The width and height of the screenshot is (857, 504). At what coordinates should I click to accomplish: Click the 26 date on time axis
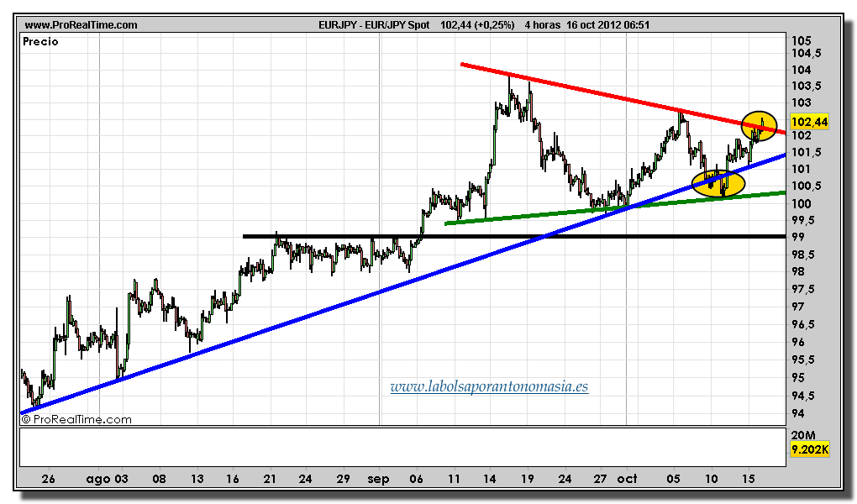48,479
